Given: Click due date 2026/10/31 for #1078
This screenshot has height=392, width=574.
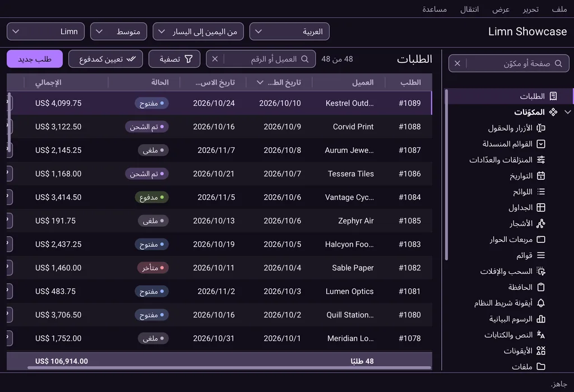Looking at the screenshot, I should [214, 339].
